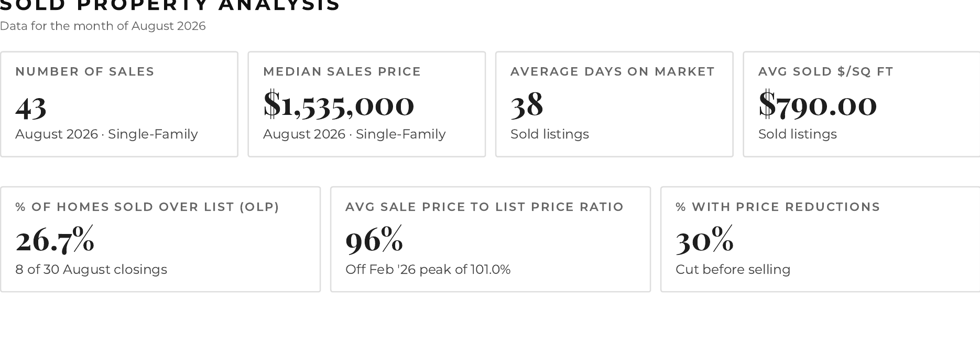
Task: Click the $1,535,000 median price value
Action: pos(339,104)
